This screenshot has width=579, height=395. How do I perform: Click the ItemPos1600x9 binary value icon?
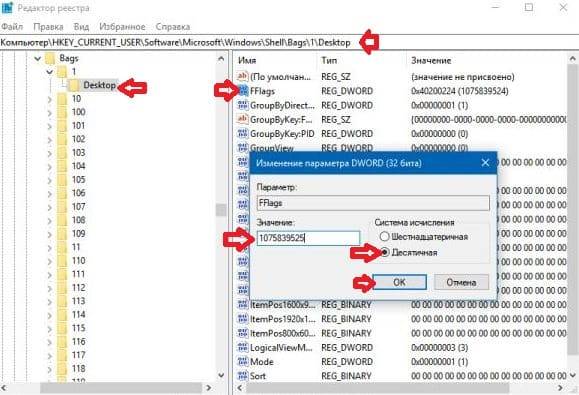(x=242, y=305)
